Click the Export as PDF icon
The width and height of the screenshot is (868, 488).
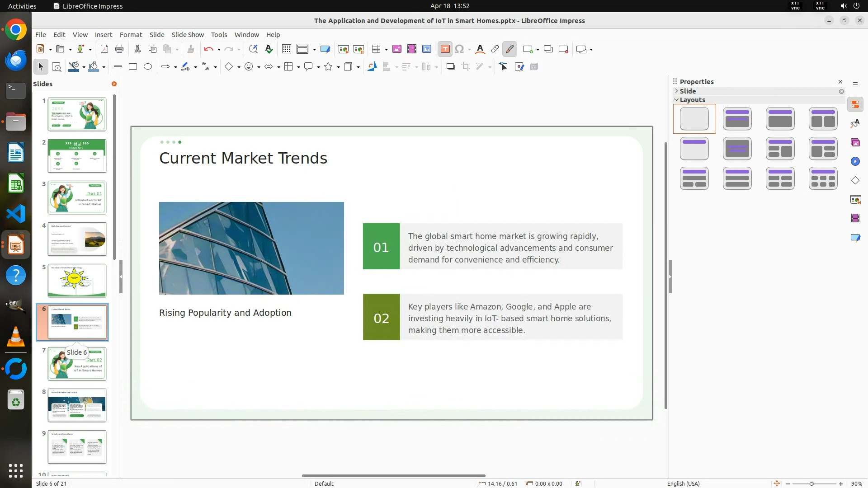click(104, 49)
